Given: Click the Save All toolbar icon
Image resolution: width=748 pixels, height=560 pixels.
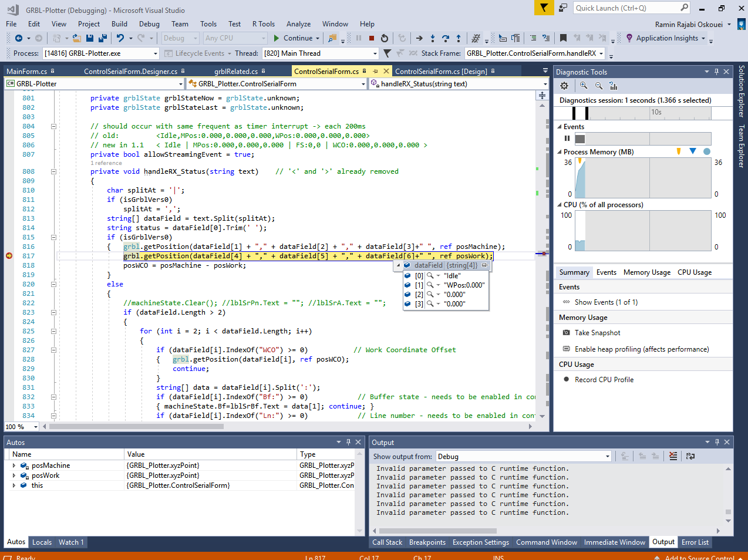Looking at the screenshot, I should 102,38.
